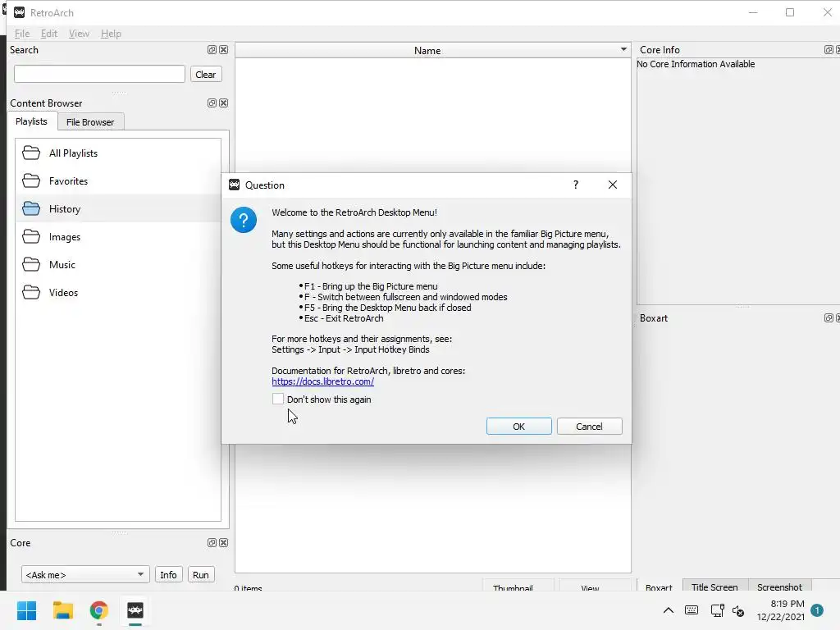Float the Boxart panel

click(829, 317)
